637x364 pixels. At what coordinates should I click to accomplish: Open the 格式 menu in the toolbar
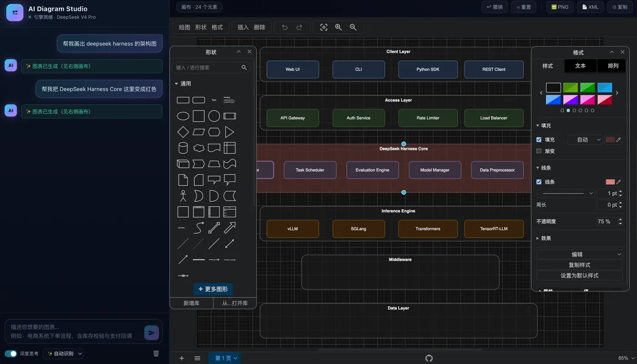(217, 27)
